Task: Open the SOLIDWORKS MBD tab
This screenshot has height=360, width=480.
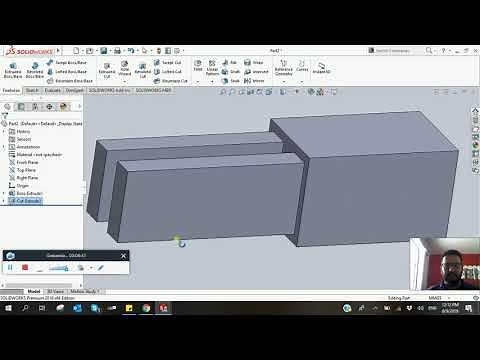Action: tap(153, 90)
